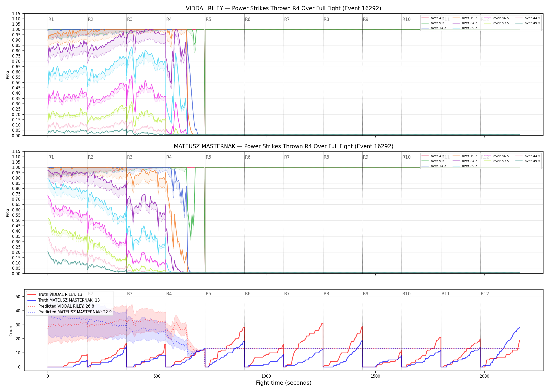
Task: Click 'over 24.5' purple legend entry in middle chart
Action: click(x=465, y=161)
